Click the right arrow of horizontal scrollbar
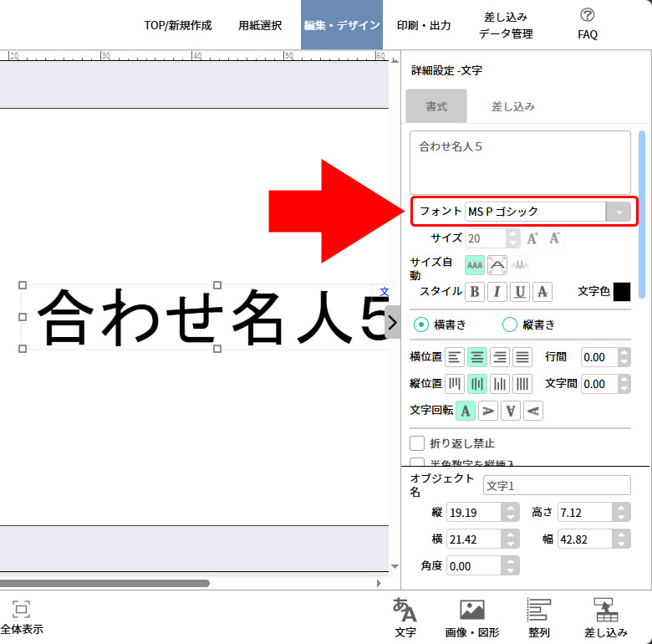The height and width of the screenshot is (644, 652). (x=379, y=583)
